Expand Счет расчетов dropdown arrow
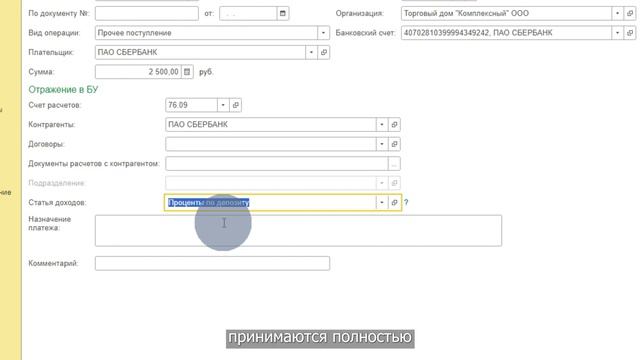 point(223,105)
